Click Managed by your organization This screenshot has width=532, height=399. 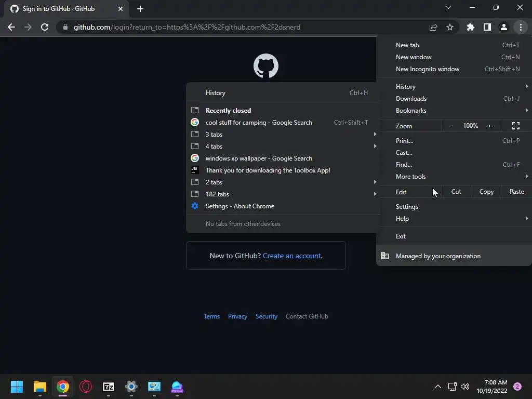point(454,256)
